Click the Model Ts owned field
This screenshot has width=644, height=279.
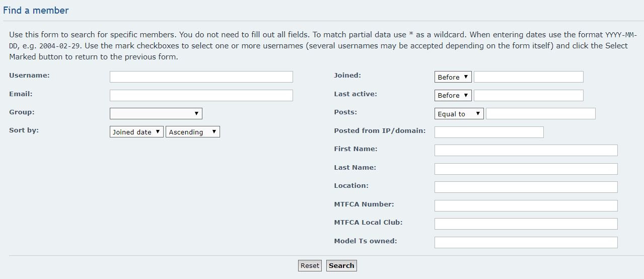pyautogui.click(x=526, y=242)
